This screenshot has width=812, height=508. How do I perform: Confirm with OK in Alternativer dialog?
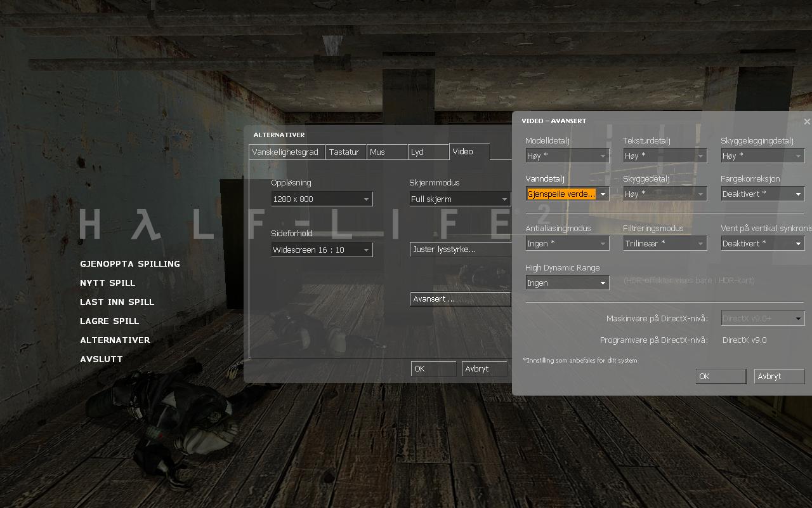[433, 368]
